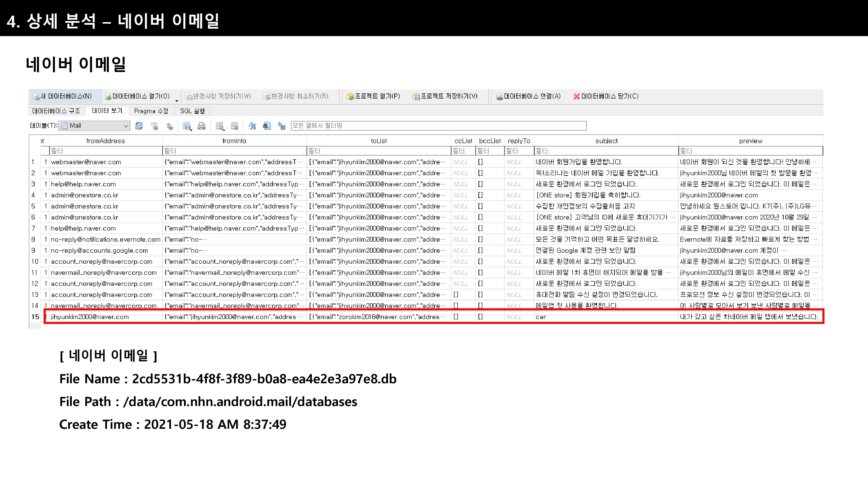This screenshot has width=868, height=488.
Task: Switch to the 데이터베이스 구조 tab
Action: [x=56, y=111]
